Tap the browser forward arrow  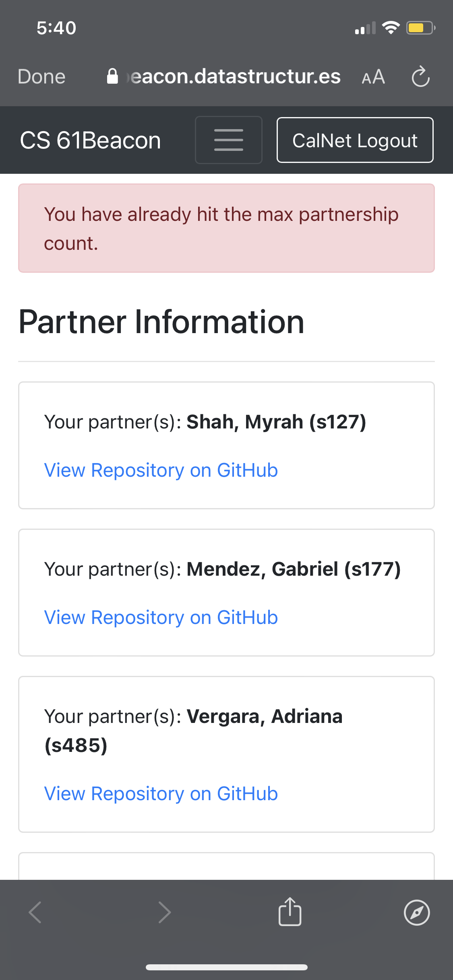164,912
